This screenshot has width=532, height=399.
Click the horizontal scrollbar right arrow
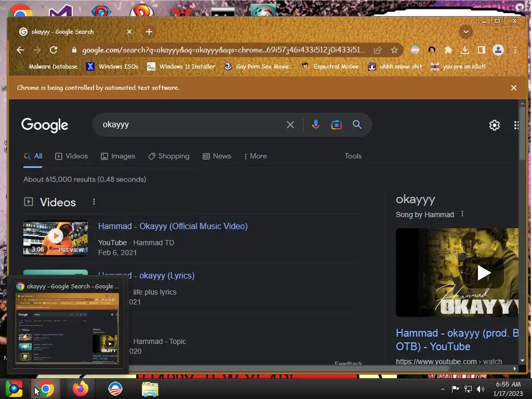point(515,368)
